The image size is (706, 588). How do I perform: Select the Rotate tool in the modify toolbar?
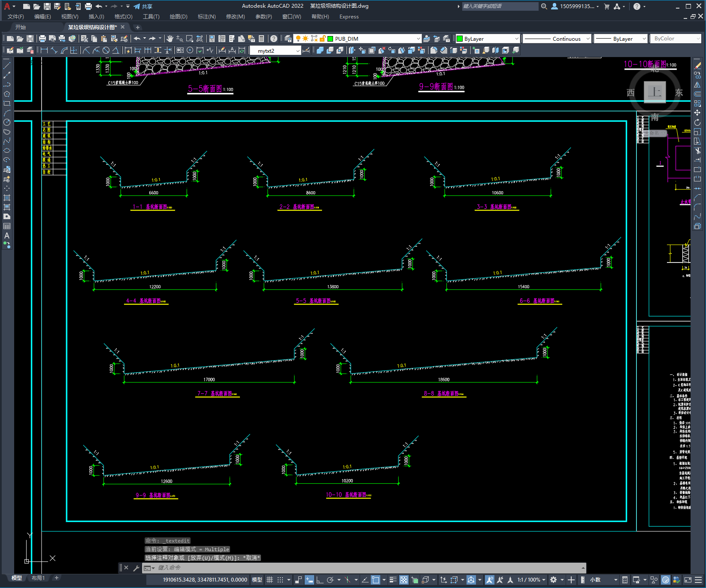point(697,122)
